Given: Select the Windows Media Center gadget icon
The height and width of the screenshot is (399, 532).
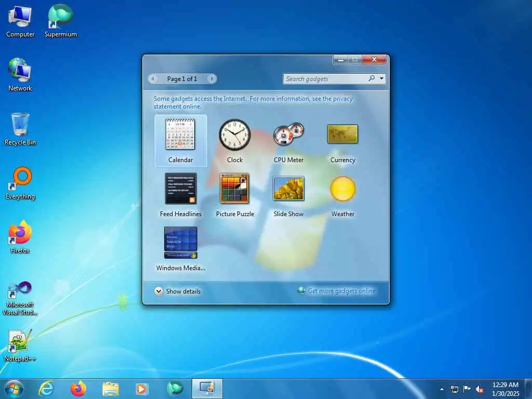Looking at the screenshot, I should tap(180, 243).
